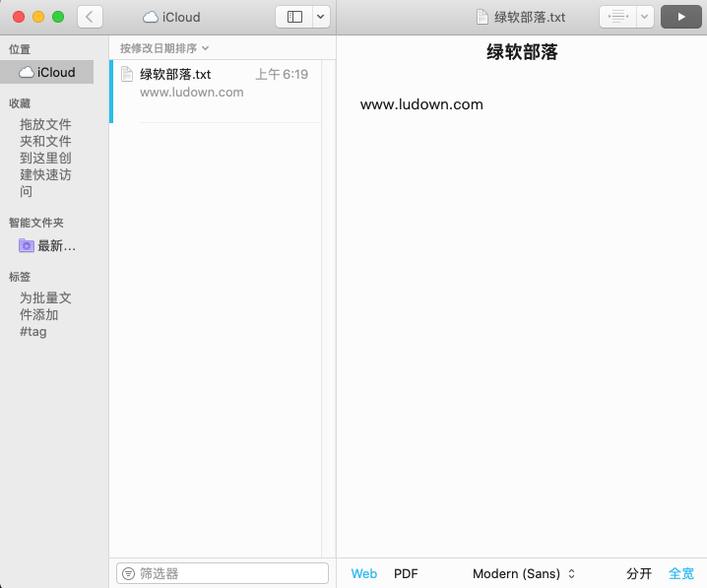Close the window with the red button
Viewport: 707px width, 588px height.
(x=19, y=17)
